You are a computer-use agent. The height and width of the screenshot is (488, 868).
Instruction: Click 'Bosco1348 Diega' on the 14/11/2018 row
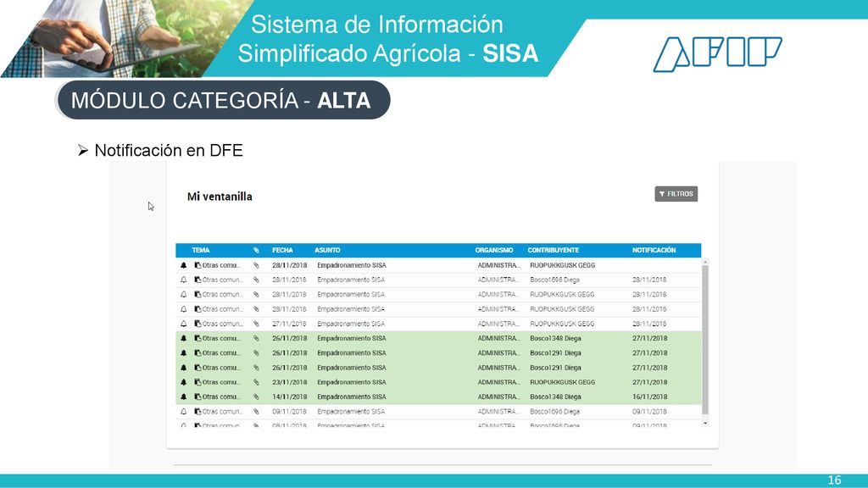pyautogui.click(x=556, y=396)
